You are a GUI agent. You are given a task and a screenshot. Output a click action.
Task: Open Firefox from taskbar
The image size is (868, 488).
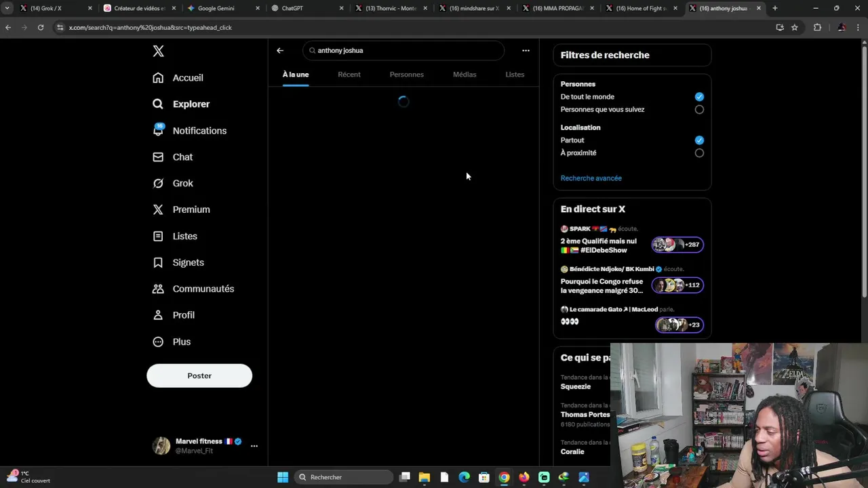point(524,477)
